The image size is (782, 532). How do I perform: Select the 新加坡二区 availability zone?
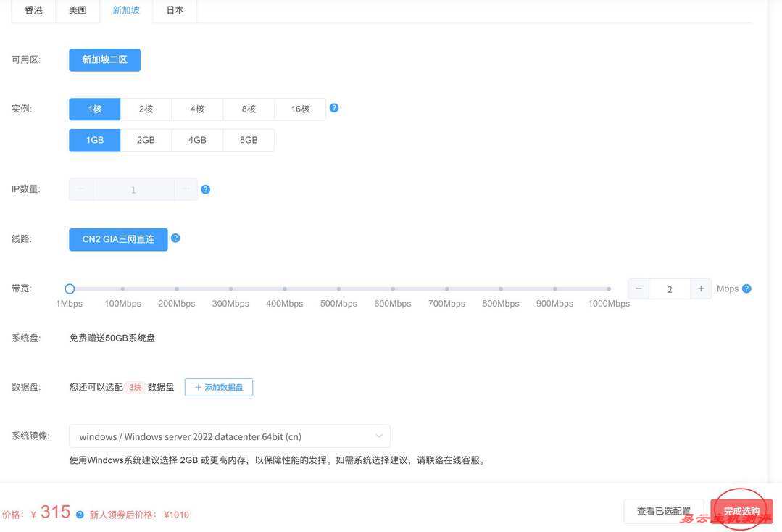point(104,60)
